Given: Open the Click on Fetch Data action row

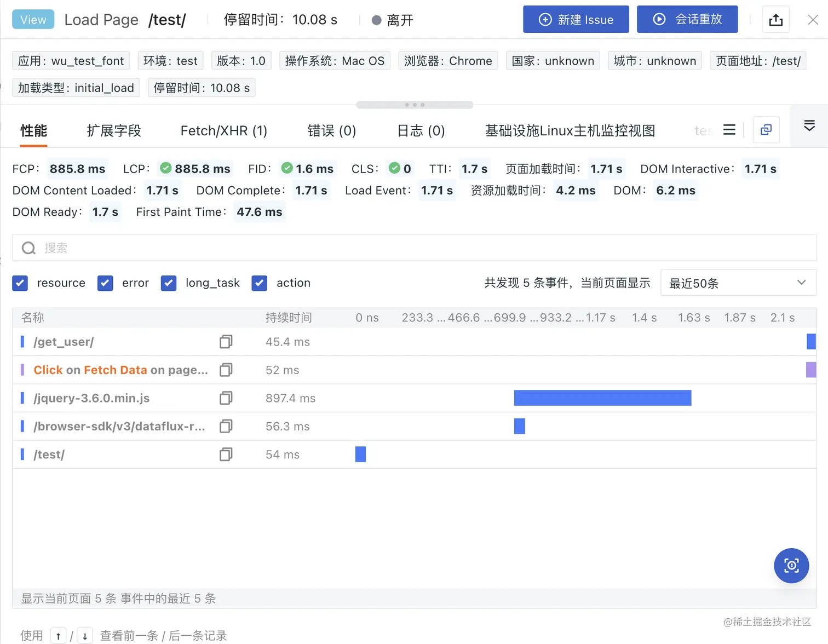Looking at the screenshot, I should [x=415, y=370].
